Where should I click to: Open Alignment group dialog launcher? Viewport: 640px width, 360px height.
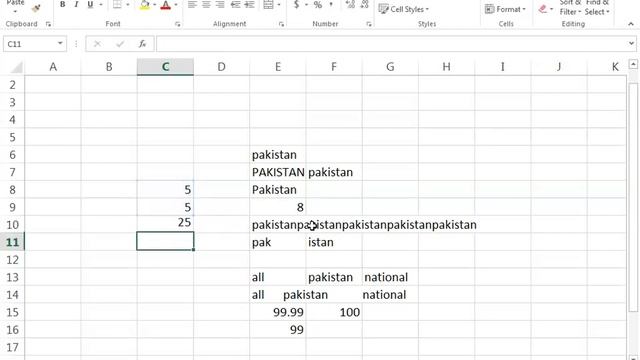281,24
